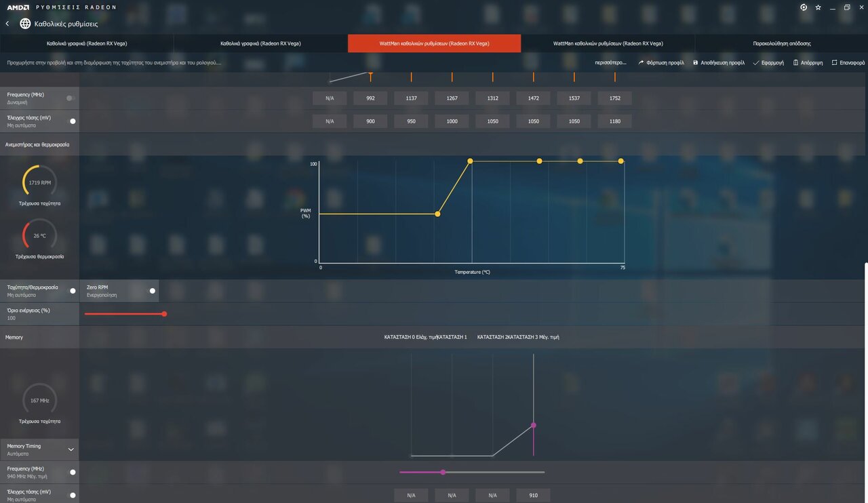This screenshot has height=503, width=868.
Task: Switch to Παρακολούθηση απόδοσης tab
Action: (782, 43)
